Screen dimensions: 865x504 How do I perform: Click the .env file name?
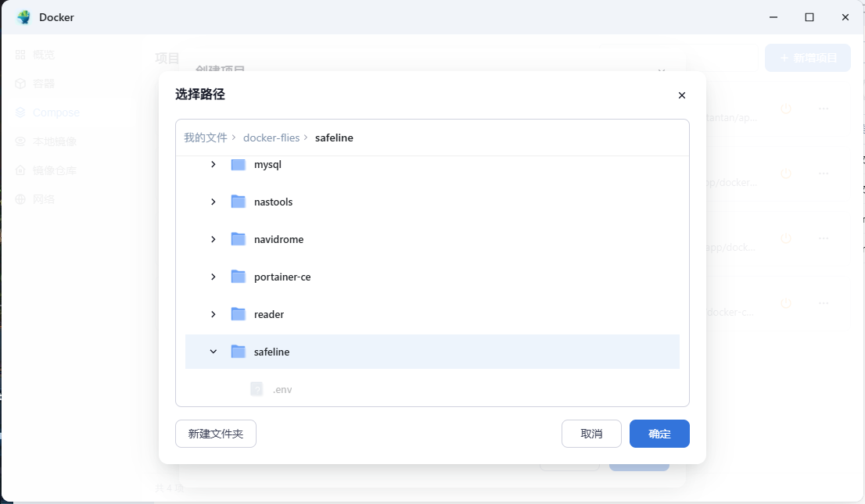(282, 389)
